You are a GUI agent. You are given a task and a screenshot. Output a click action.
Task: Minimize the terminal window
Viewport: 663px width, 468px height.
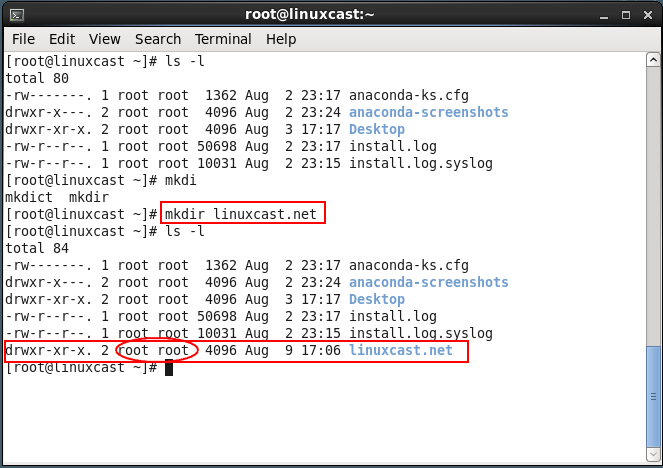click(x=604, y=16)
